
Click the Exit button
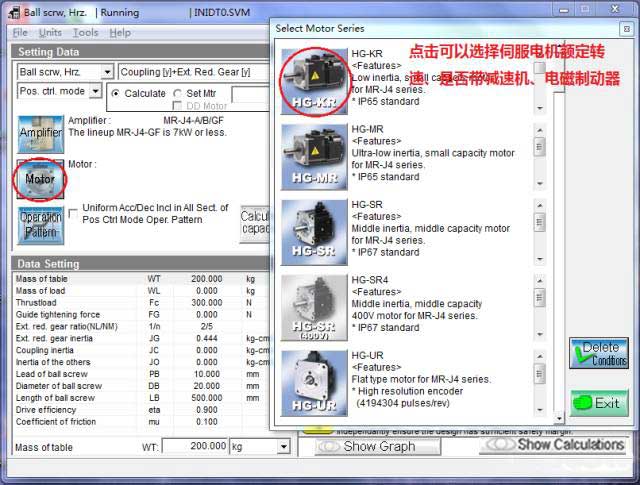pos(599,404)
